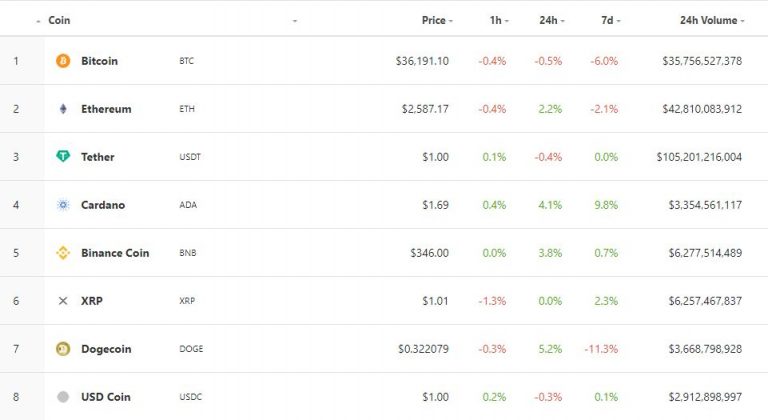Click the sort arrow left of Coin header
The image size is (768, 420).
pyautogui.click(x=38, y=21)
